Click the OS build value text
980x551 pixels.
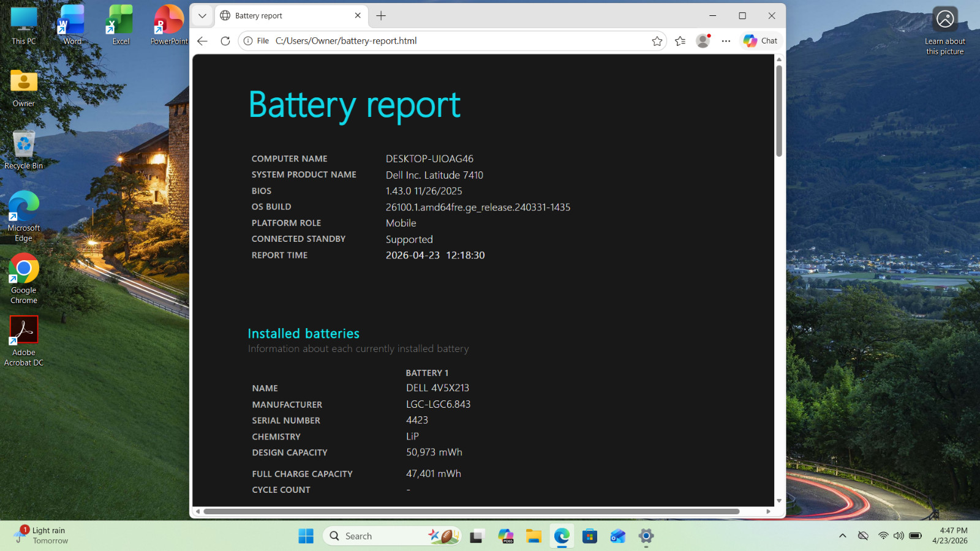478,208
